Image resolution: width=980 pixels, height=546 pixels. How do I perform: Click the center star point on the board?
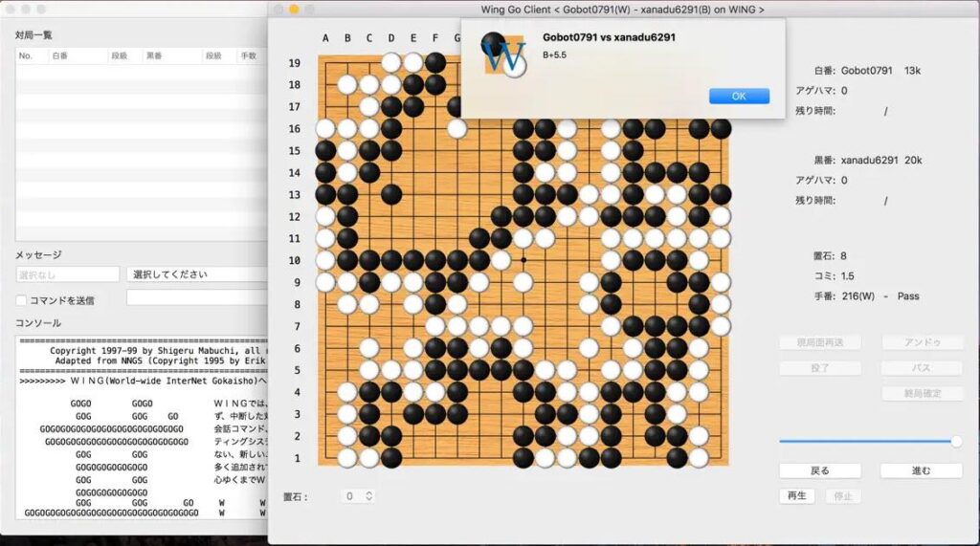tap(523, 259)
